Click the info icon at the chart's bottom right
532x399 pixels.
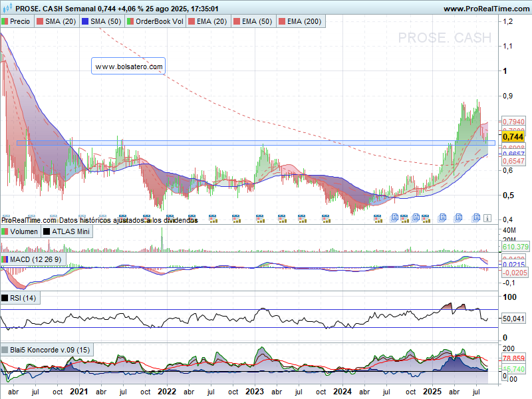487,217
